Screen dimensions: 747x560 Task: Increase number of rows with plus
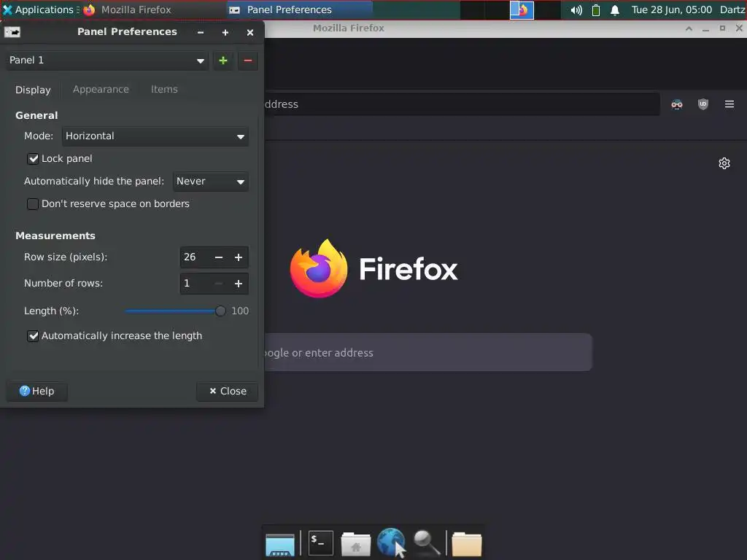(239, 284)
